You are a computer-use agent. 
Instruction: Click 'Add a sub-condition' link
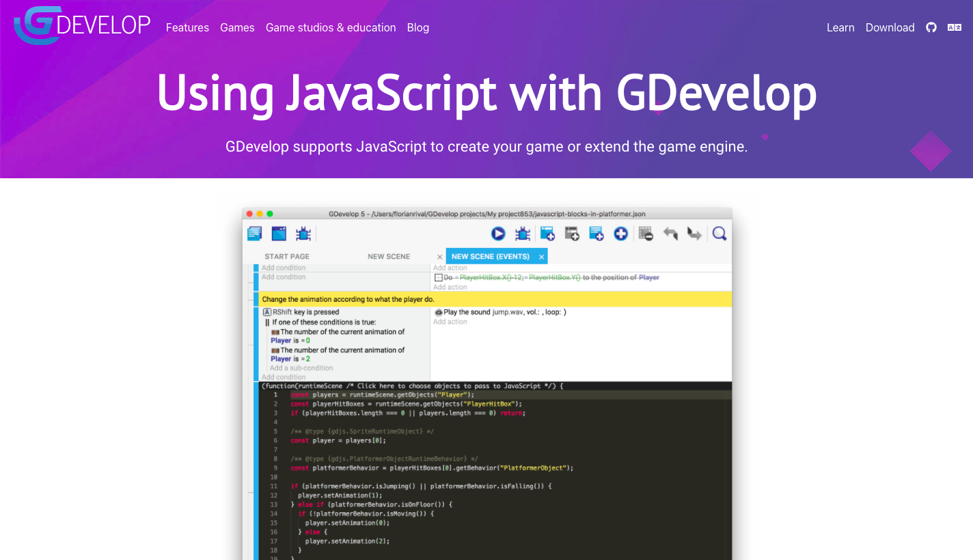(x=301, y=368)
